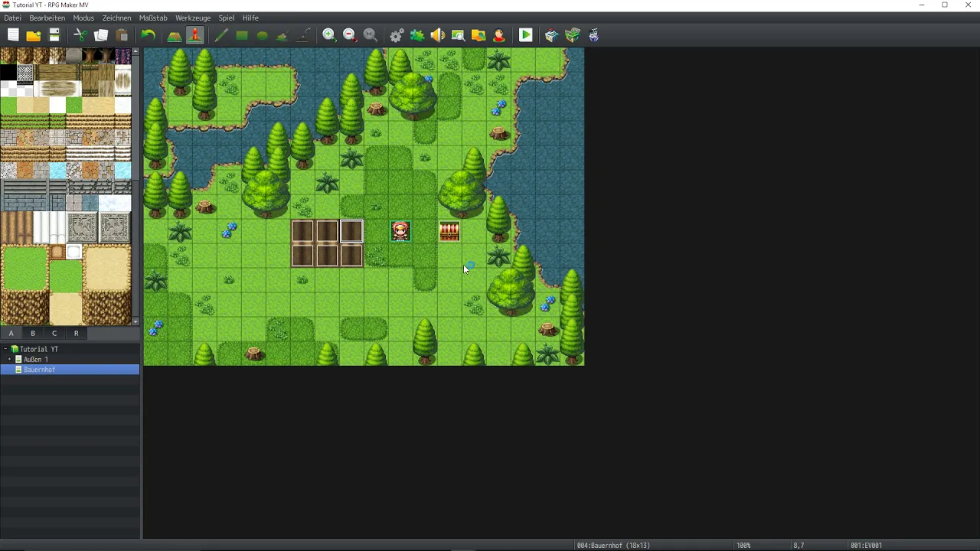Open the Spiel menu
The image size is (980, 551).
(227, 18)
